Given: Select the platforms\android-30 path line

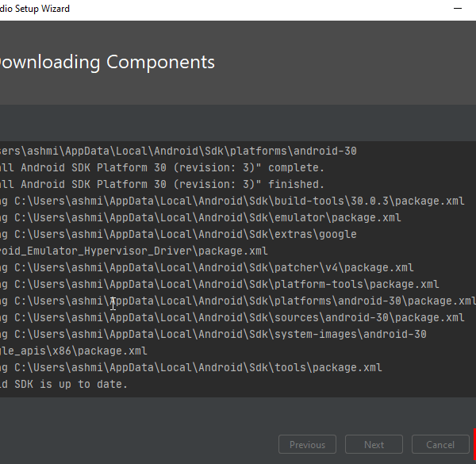Looking at the screenshot, I should coord(178,151).
